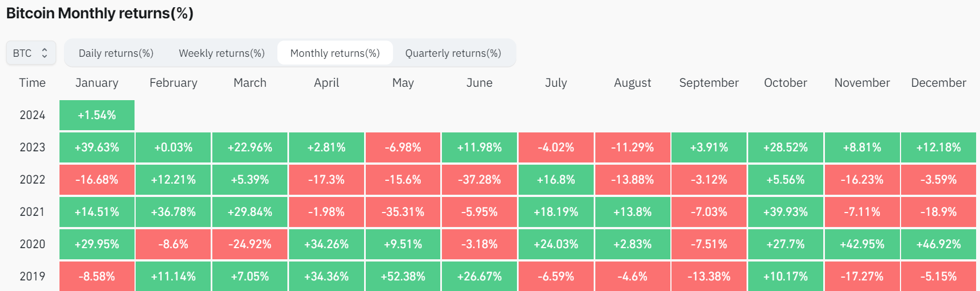The width and height of the screenshot is (980, 291).
Task: Click the March 2020 -24.92% cell
Action: pyautogui.click(x=250, y=244)
